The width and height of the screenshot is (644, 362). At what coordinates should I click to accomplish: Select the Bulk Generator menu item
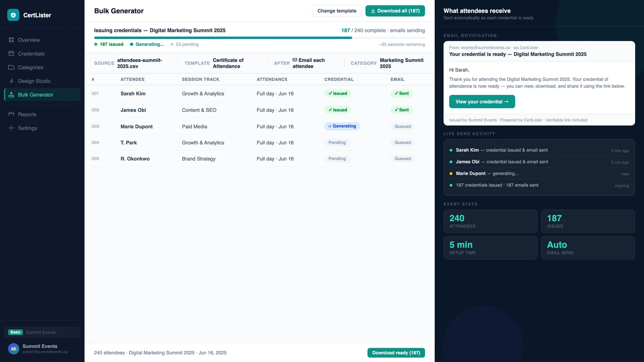[42, 95]
